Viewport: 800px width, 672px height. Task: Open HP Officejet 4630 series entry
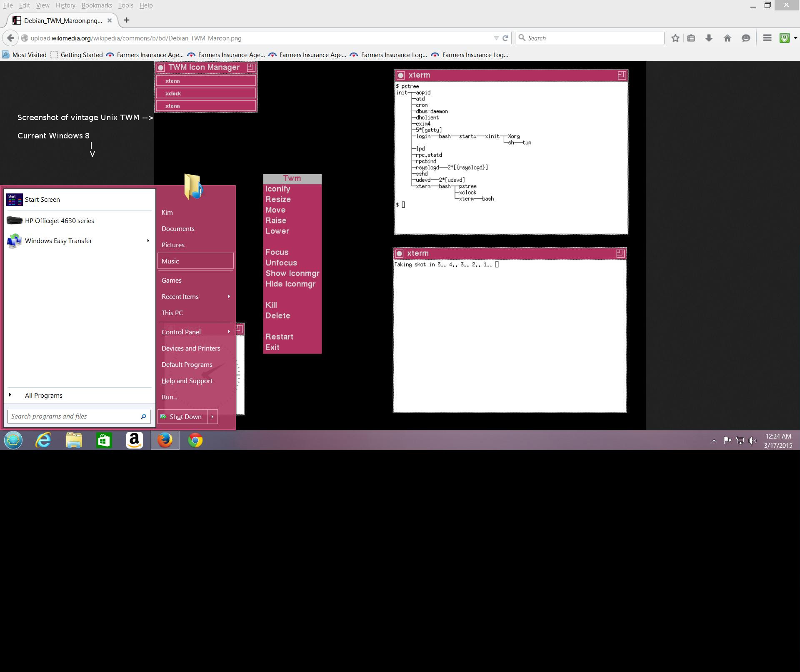[79, 221]
